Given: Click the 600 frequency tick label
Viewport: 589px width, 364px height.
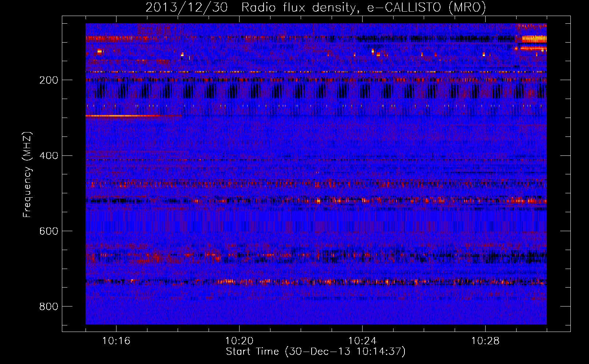Looking at the screenshot, I should (49, 231).
